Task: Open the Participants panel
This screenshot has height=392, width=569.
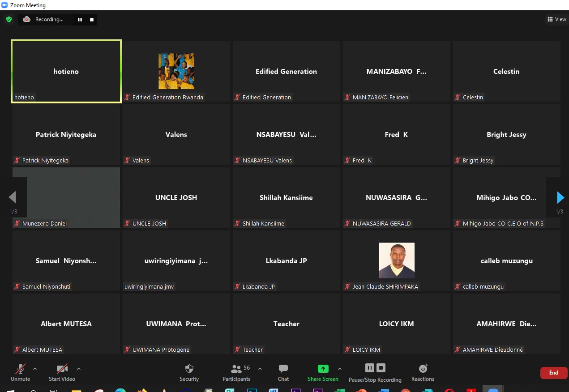Action: (x=236, y=372)
